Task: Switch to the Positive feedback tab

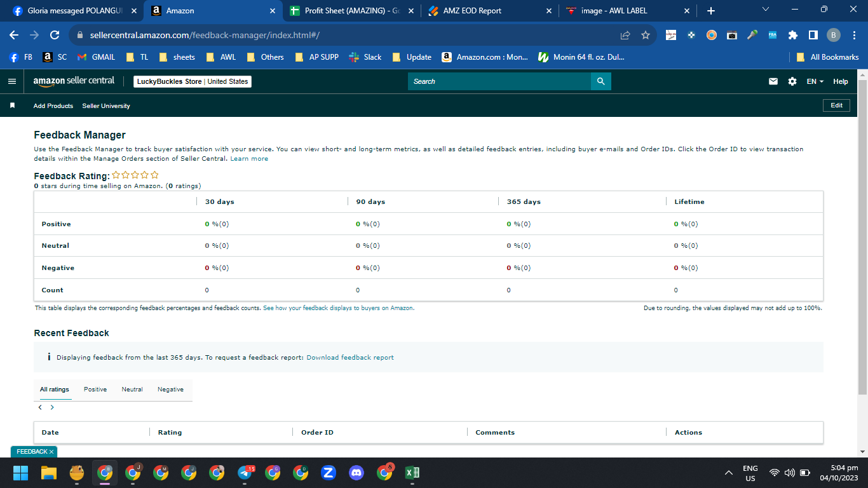Action: click(x=95, y=389)
